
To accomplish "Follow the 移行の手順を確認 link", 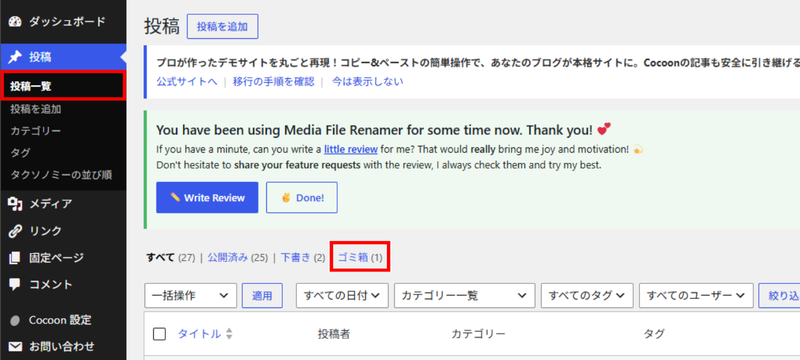I will click(273, 82).
